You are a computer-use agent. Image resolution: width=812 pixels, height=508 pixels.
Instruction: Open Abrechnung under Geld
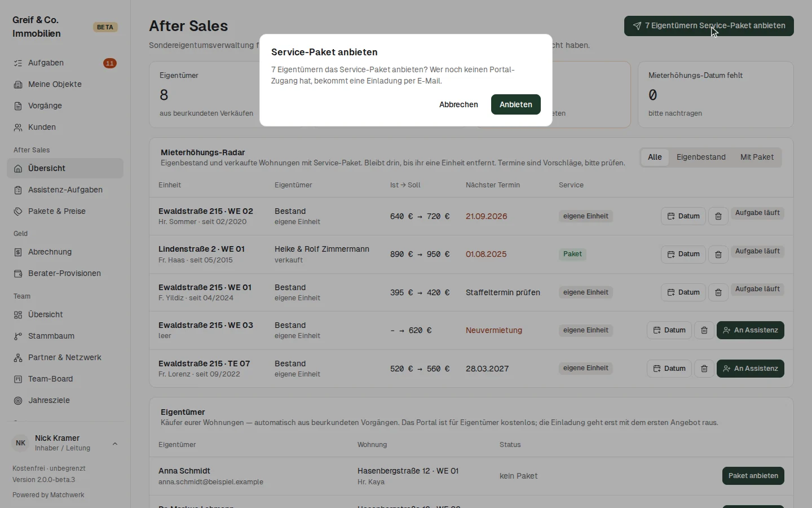[65, 252]
